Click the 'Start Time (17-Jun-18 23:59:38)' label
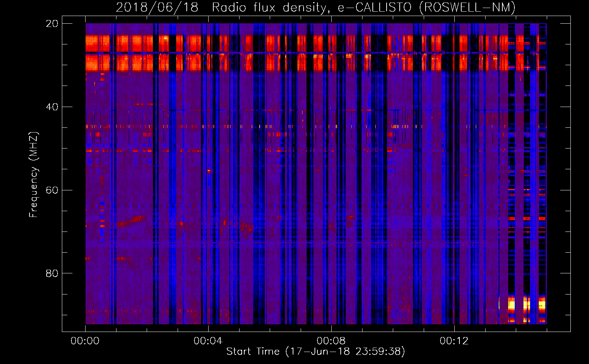This screenshot has width=589, height=364. click(x=316, y=352)
